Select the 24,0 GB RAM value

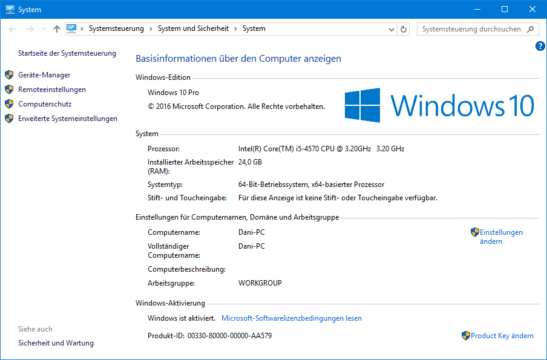tap(250, 162)
